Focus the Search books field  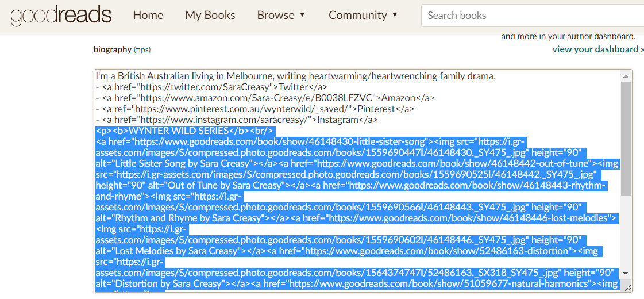531,16
